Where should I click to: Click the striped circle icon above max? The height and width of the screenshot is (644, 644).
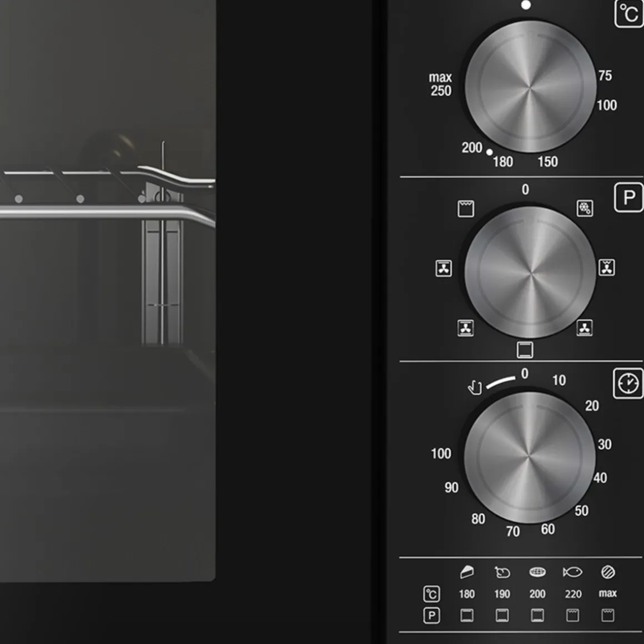[608, 572]
